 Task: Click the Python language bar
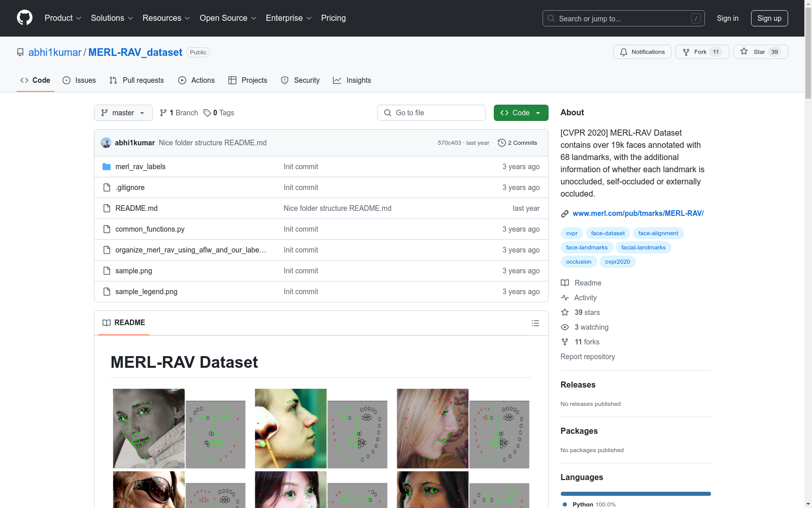[x=635, y=494]
